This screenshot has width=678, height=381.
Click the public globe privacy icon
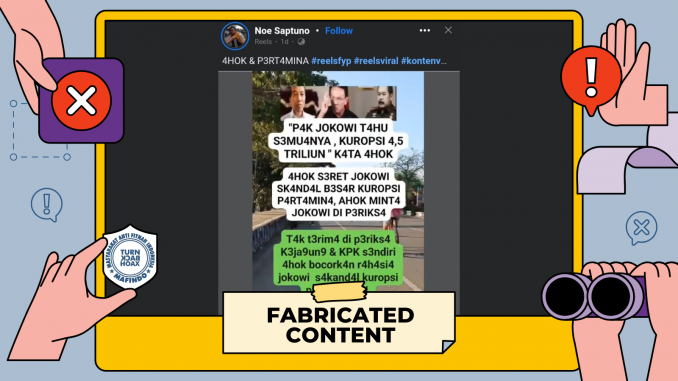coord(301,42)
